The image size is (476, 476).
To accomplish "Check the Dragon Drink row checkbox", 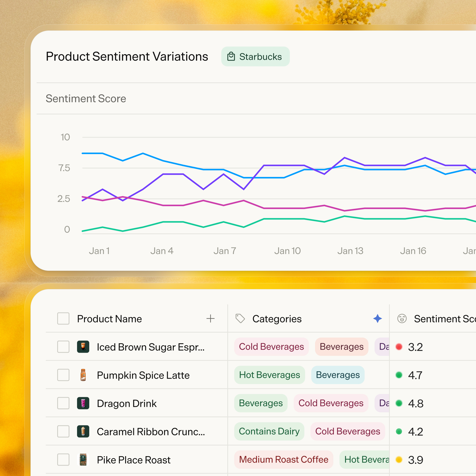I will click(63, 403).
